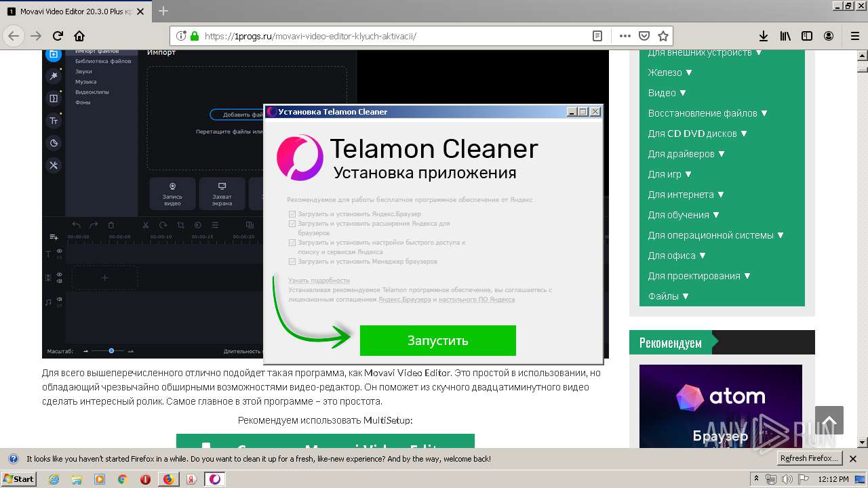Screen dimensions: 868x488
Task: Expand Для операционной системы category
Action: point(716,235)
